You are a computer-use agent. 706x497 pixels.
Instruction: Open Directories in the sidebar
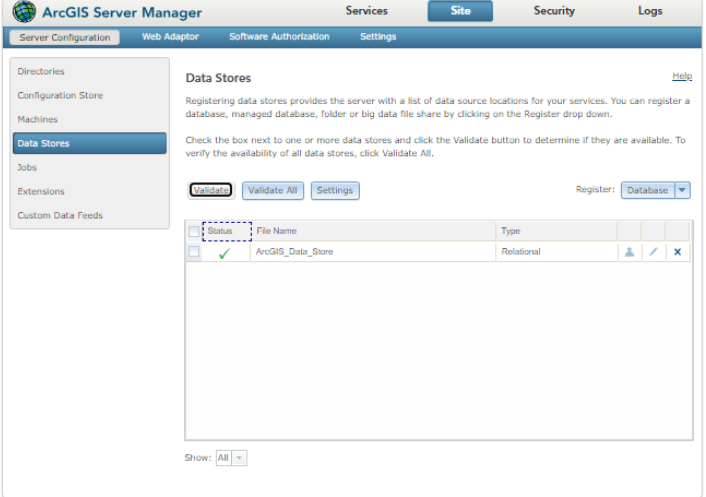coord(41,71)
